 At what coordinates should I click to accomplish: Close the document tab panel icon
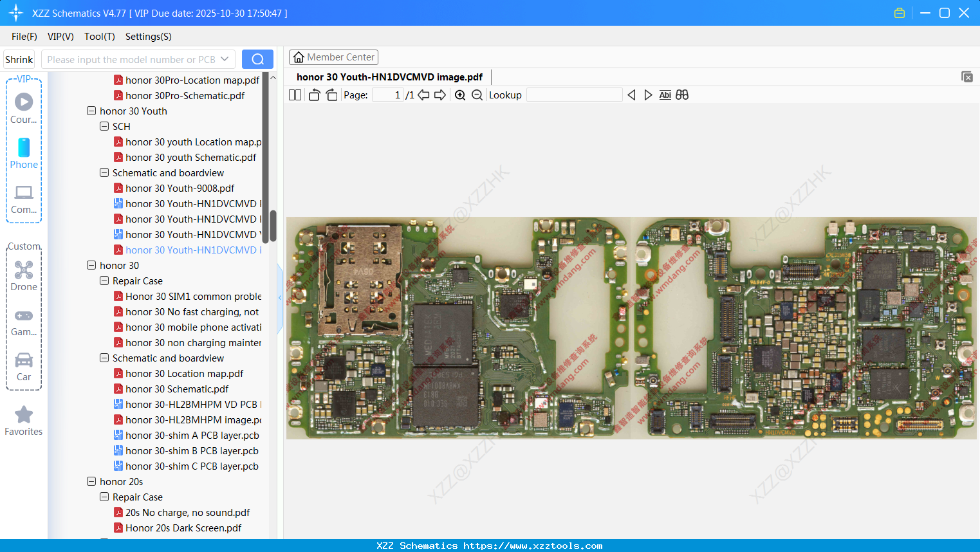coord(967,77)
